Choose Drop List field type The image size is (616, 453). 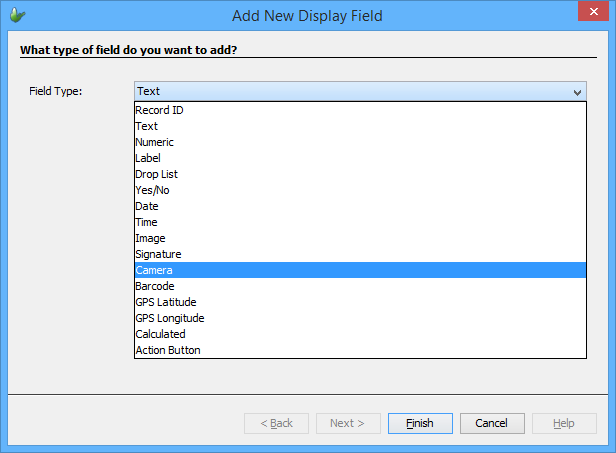[x=156, y=174]
